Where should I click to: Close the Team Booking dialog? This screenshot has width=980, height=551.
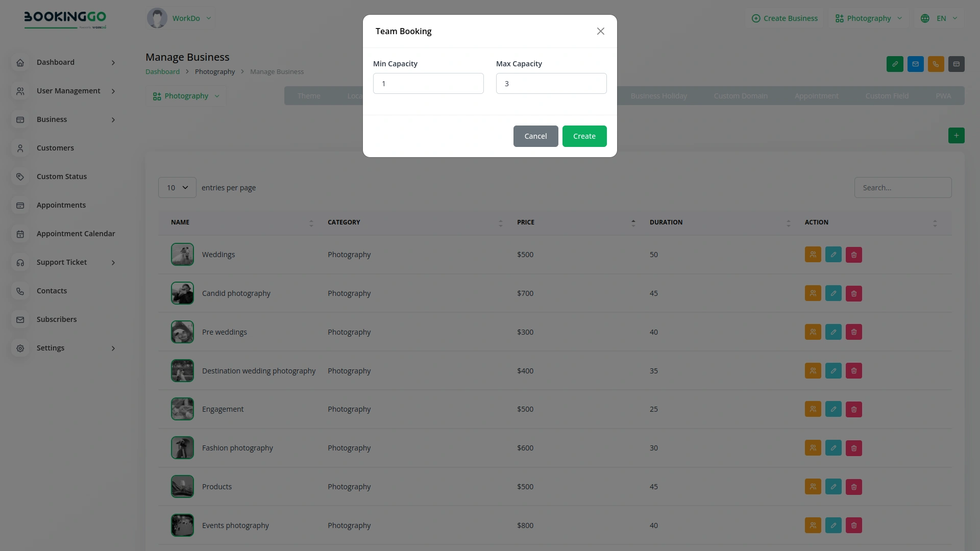(x=600, y=31)
